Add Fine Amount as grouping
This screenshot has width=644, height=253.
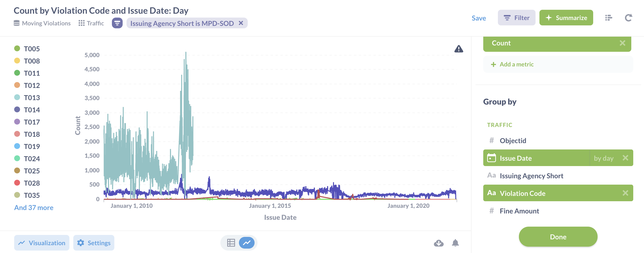pos(519,211)
